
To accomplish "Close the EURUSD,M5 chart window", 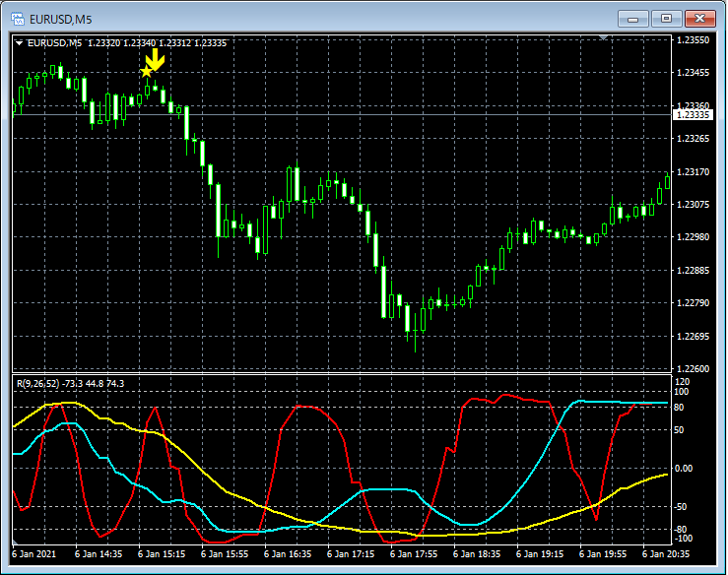I will (x=700, y=18).
